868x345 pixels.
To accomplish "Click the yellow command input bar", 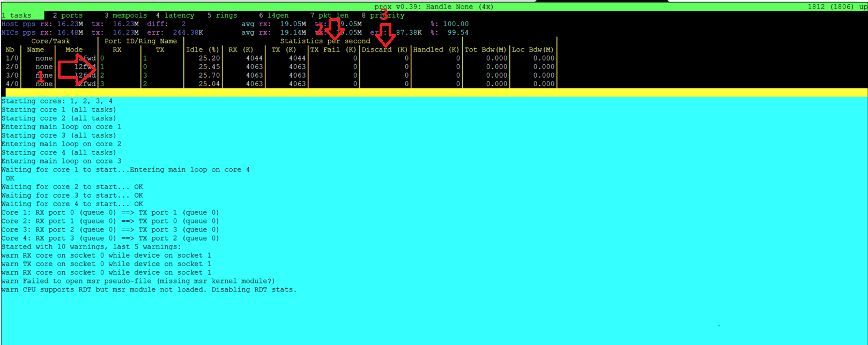I will 434,93.
